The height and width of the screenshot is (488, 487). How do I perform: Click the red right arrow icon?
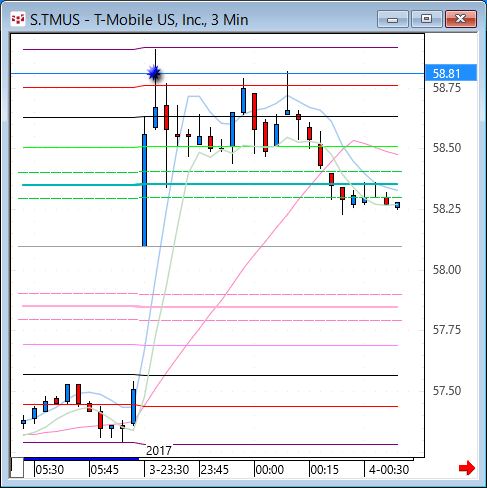pyautogui.click(x=467, y=468)
